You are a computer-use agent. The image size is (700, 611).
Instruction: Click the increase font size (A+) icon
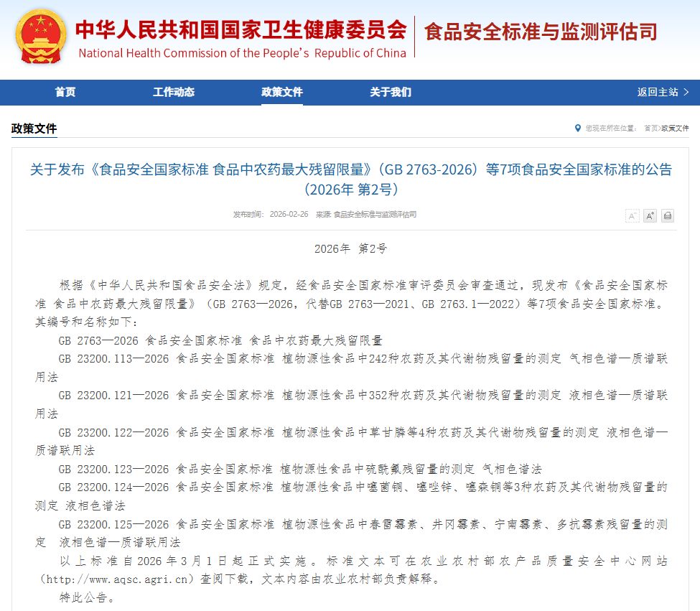(650, 215)
